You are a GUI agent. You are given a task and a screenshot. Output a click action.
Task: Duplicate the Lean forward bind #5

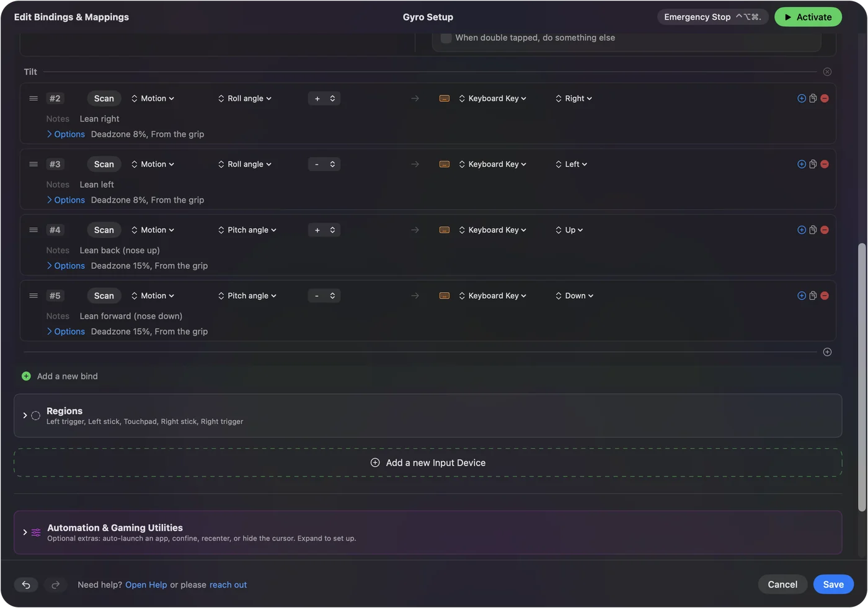(813, 296)
